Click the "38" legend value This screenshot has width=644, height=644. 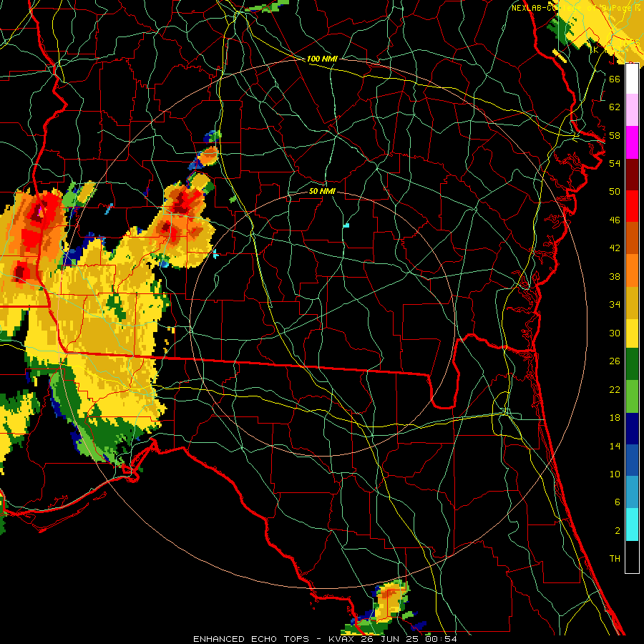(615, 277)
